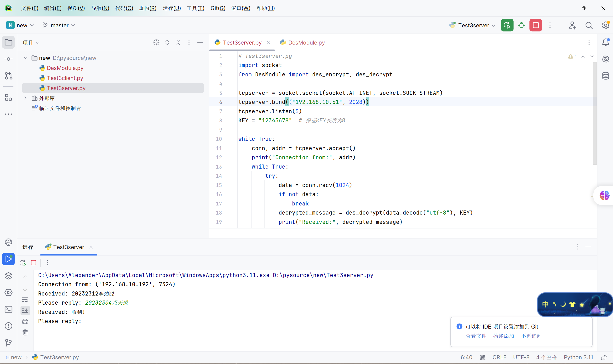Image resolution: width=613 pixels, height=364 pixels.
Task: Open the Python Packages tool window
Action: pyautogui.click(x=8, y=276)
